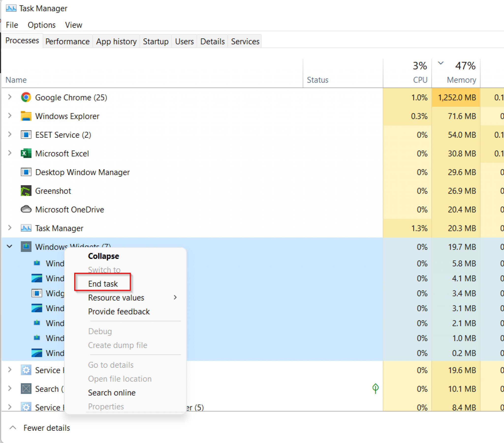Image resolution: width=504 pixels, height=443 pixels.
Task: Expand the Microsoft Excel process entry
Action: pyautogui.click(x=10, y=153)
